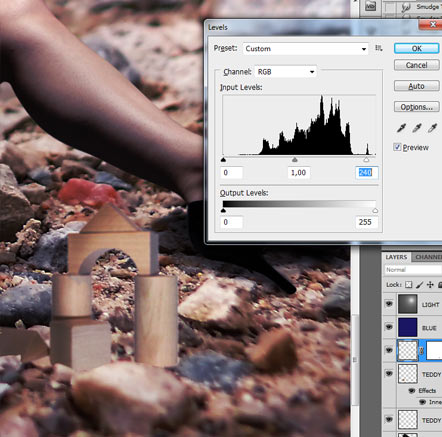
Task: Hide the BLUE layer
Action: [389, 327]
